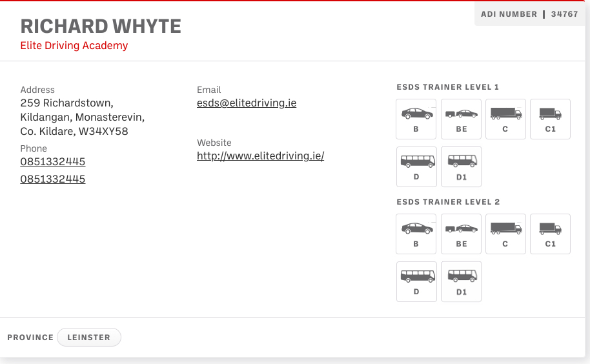590x364 pixels.
Task: Click the address line 259 Richardstown
Action: point(67,103)
